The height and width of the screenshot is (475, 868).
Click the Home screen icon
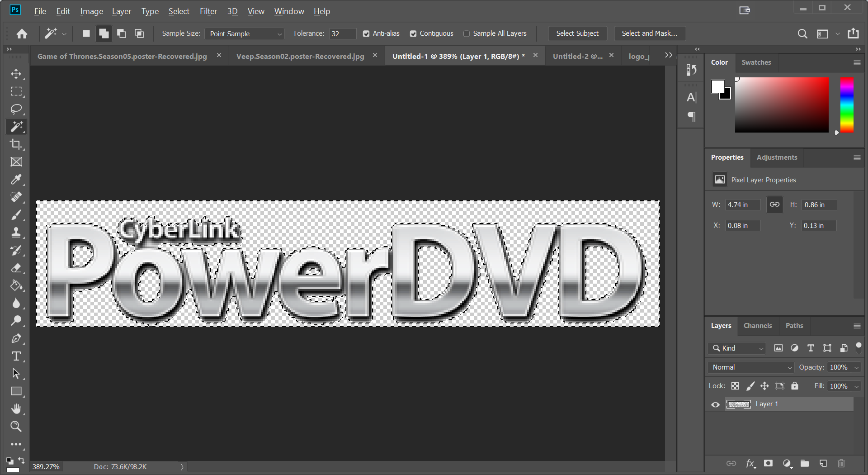click(22, 33)
